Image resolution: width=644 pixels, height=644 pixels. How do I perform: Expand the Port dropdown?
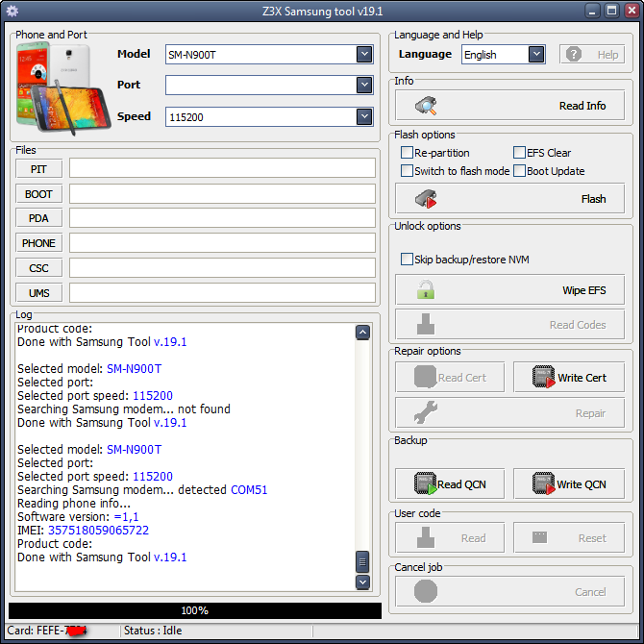(364, 85)
